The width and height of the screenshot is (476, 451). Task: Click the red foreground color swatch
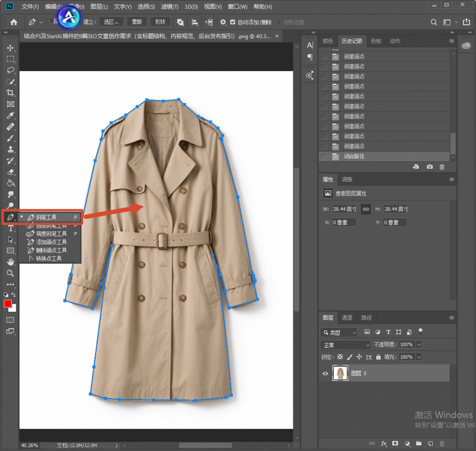(7, 304)
